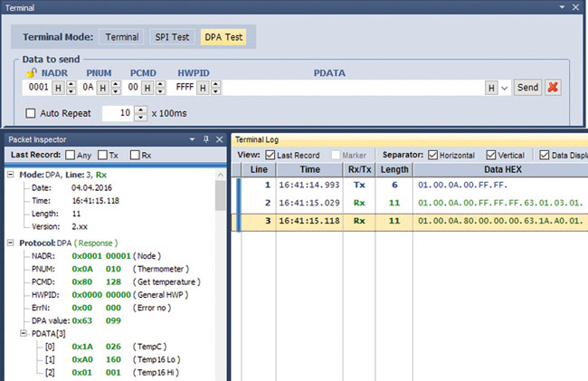Uncheck Horizontal separator
Screen dimensions: 588x381
[x=432, y=155]
